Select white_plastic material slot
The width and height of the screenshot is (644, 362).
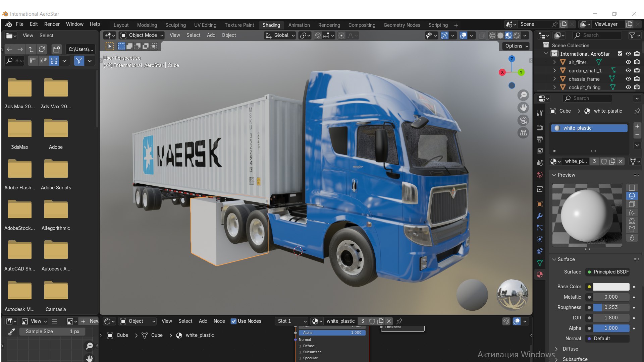click(x=589, y=128)
